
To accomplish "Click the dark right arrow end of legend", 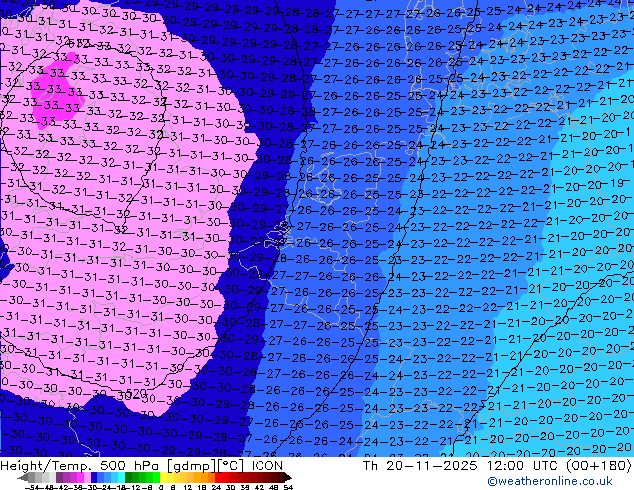I will tap(287, 478).
